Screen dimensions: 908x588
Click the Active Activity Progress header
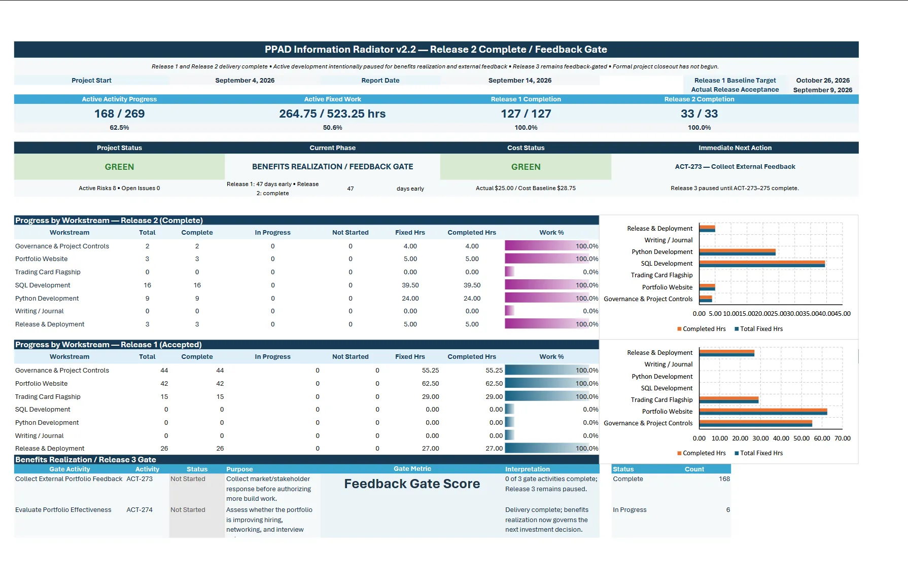pyautogui.click(x=119, y=99)
